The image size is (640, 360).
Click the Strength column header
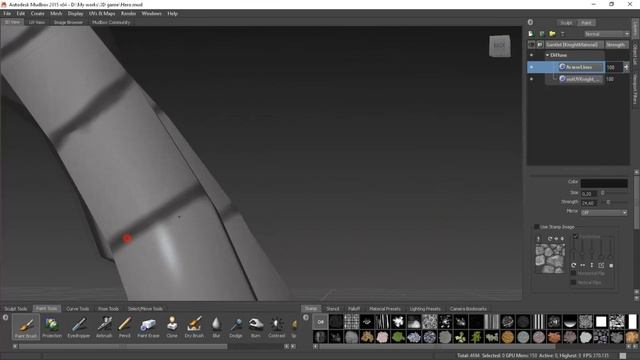click(x=616, y=44)
